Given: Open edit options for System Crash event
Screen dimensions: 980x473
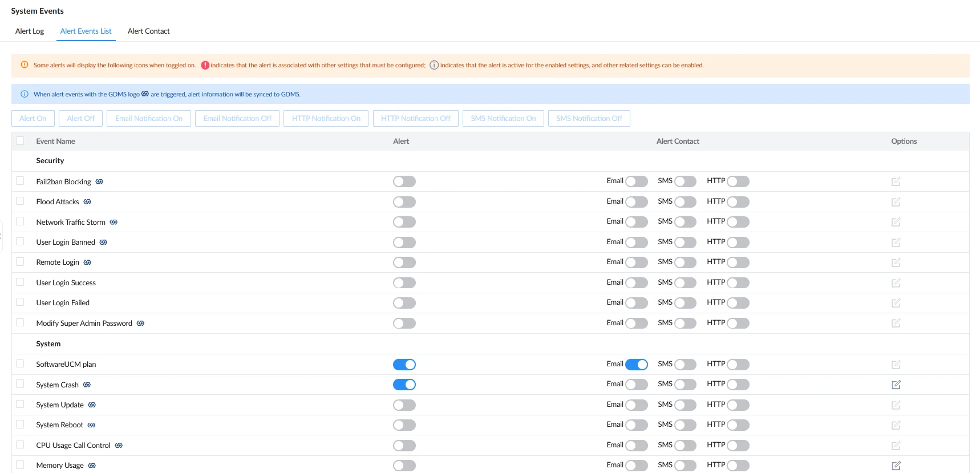Looking at the screenshot, I should click(x=896, y=385).
